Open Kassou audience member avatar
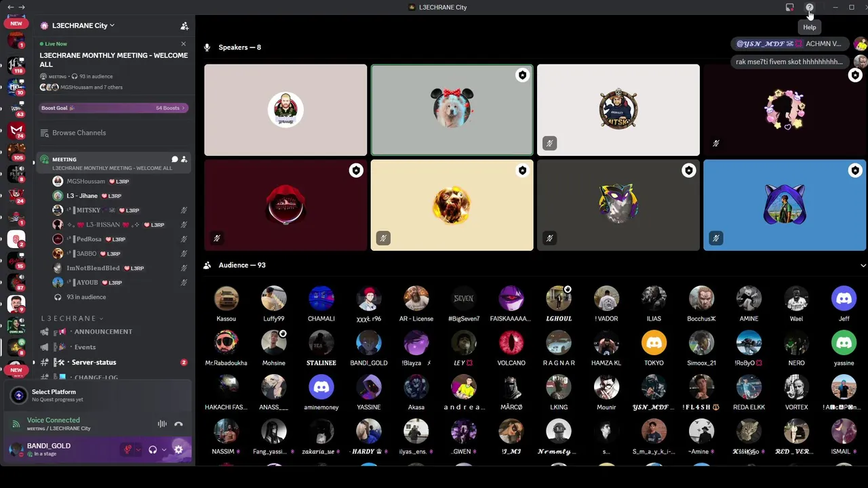Viewport: 868px width, 488px height. pos(226,298)
